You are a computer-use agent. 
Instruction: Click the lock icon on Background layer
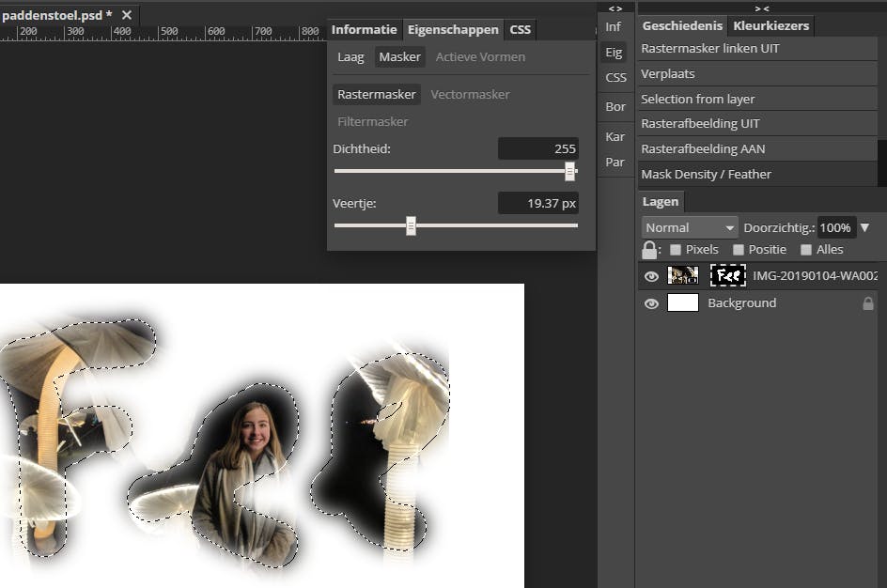pos(867,303)
